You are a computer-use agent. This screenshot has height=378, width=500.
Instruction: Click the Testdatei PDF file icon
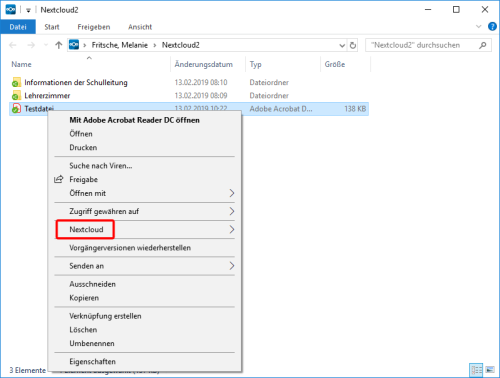coord(16,109)
